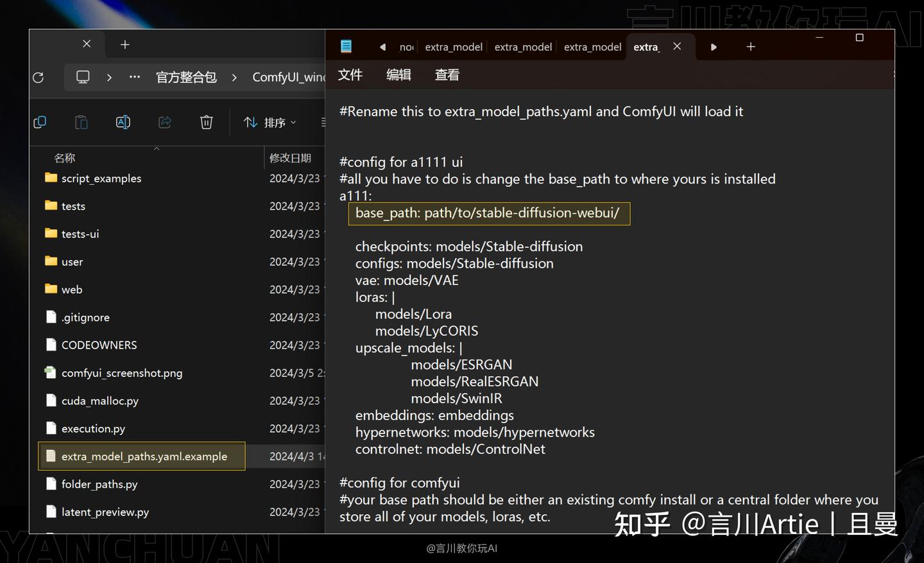Switch to the third extra_model tab
924x563 pixels.
(x=592, y=47)
